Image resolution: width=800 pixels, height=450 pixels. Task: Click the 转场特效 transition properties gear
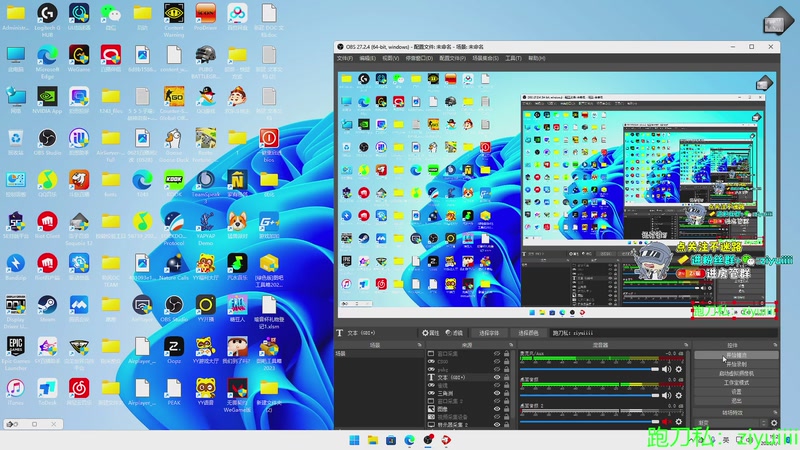point(774,422)
